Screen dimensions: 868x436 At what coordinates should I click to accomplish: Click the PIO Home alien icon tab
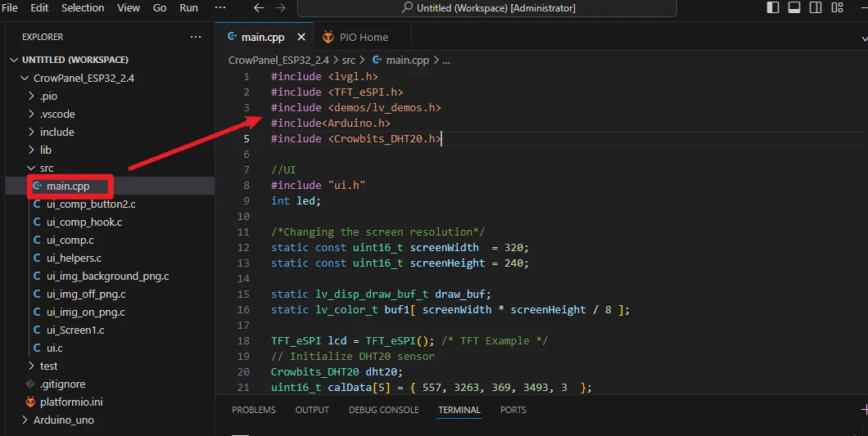pyautogui.click(x=328, y=37)
